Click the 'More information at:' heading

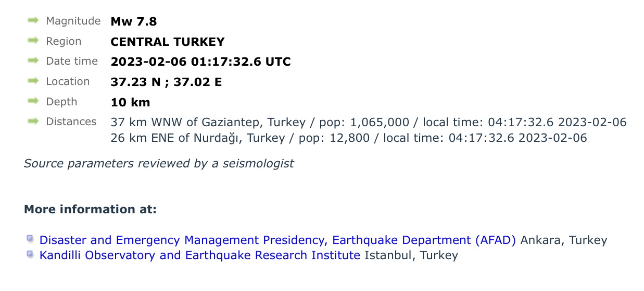coord(90,210)
